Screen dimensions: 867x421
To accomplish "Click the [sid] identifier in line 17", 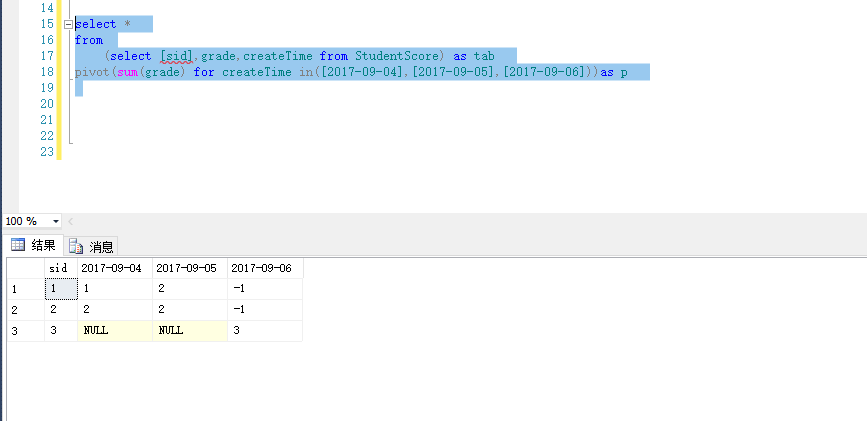I will coord(176,56).
